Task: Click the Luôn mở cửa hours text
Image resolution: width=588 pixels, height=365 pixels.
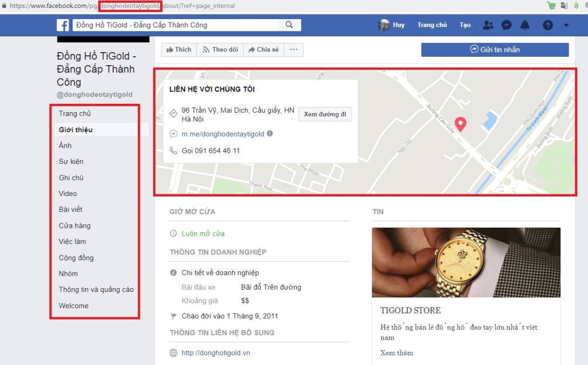Action: 203,234
